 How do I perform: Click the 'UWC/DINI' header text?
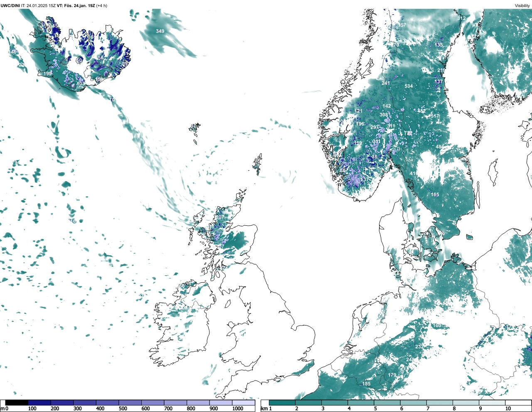[10, 6]
